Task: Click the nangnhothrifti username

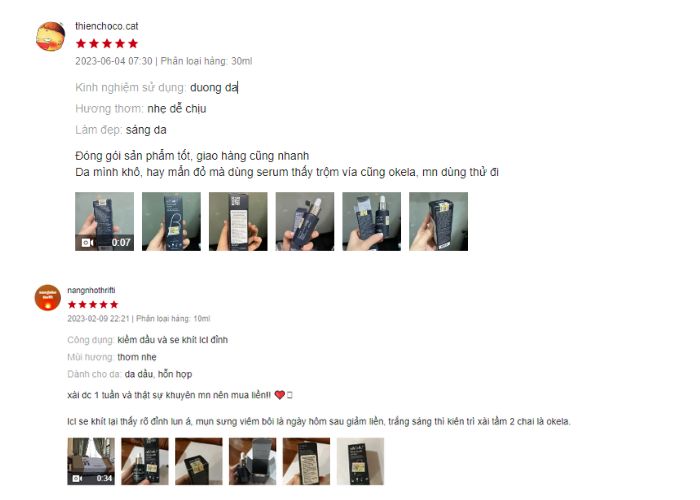Action: (91, 290)
